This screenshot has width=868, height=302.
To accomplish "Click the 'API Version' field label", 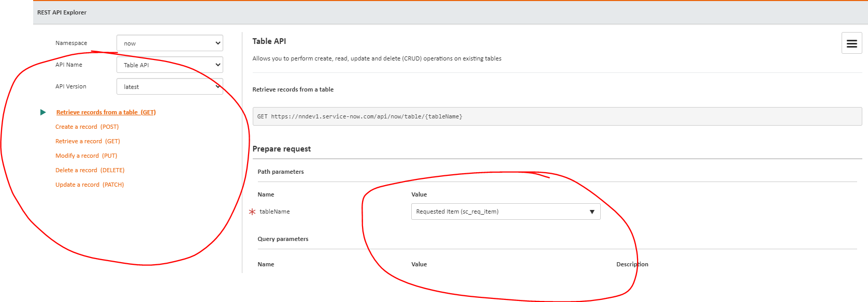I will pos(70,86).
